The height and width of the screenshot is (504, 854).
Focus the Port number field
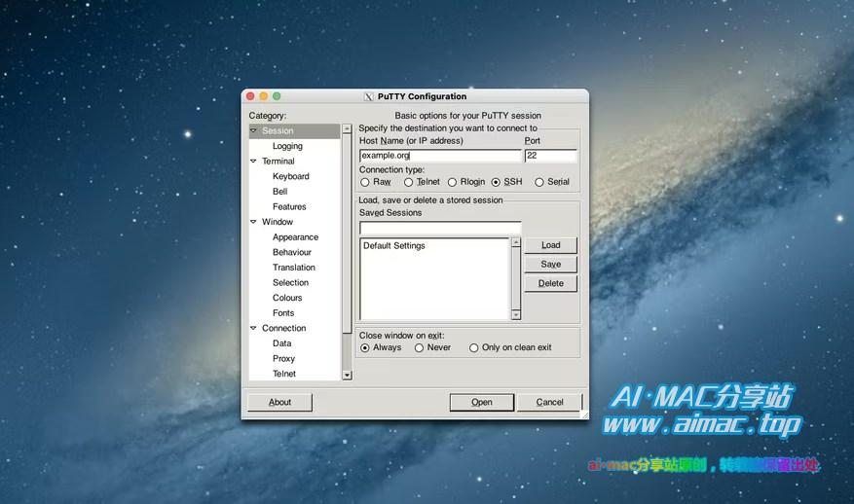550,156
